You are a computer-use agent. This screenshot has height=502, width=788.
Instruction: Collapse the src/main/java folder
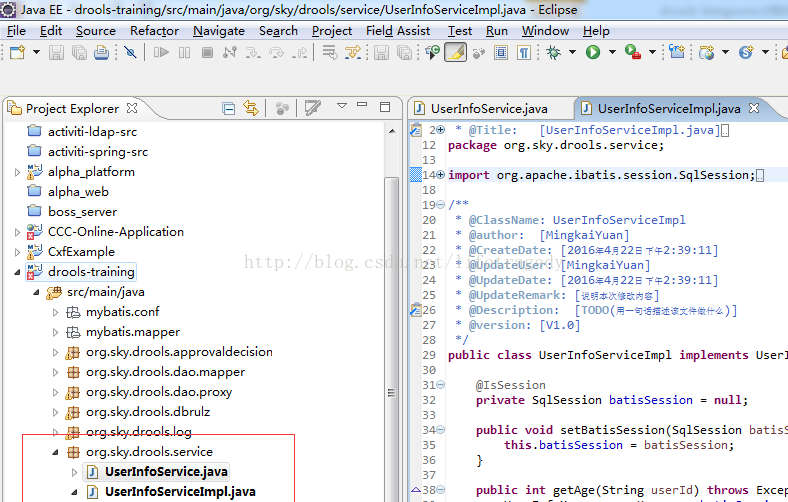(36, 292)
